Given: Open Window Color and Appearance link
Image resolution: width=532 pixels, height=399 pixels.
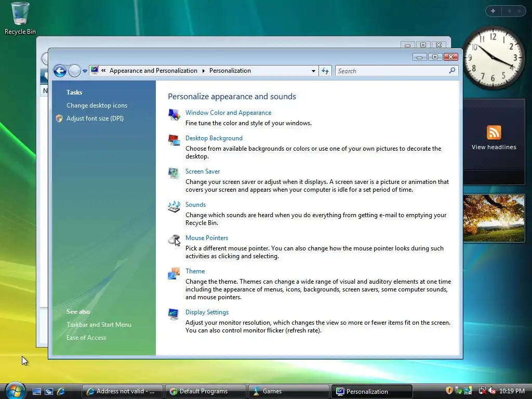Looking at the screenshot, I should (x=228, y=113).
